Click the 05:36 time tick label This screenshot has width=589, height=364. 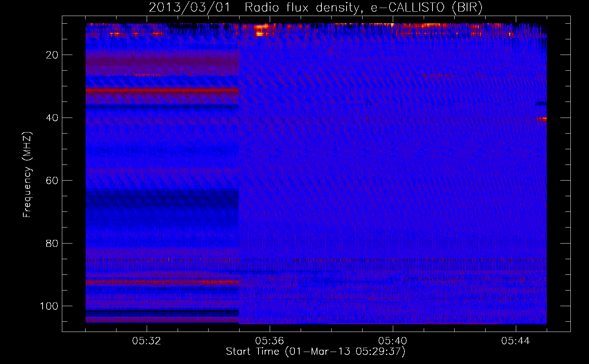tap(269, 341)
